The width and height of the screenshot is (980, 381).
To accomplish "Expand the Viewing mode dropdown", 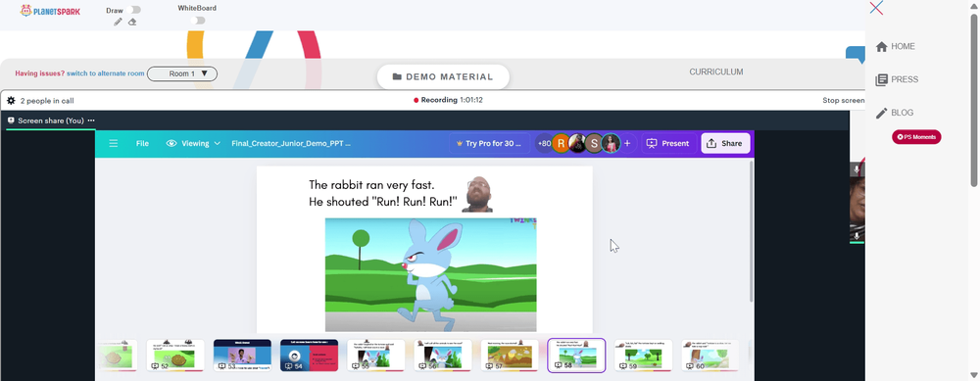I will click(x=193, y=143).
